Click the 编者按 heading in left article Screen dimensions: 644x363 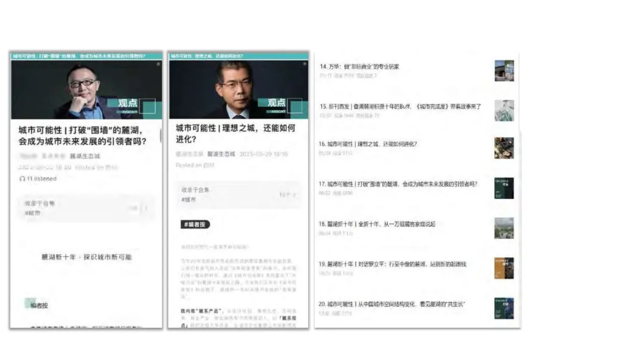pos(39,306)
